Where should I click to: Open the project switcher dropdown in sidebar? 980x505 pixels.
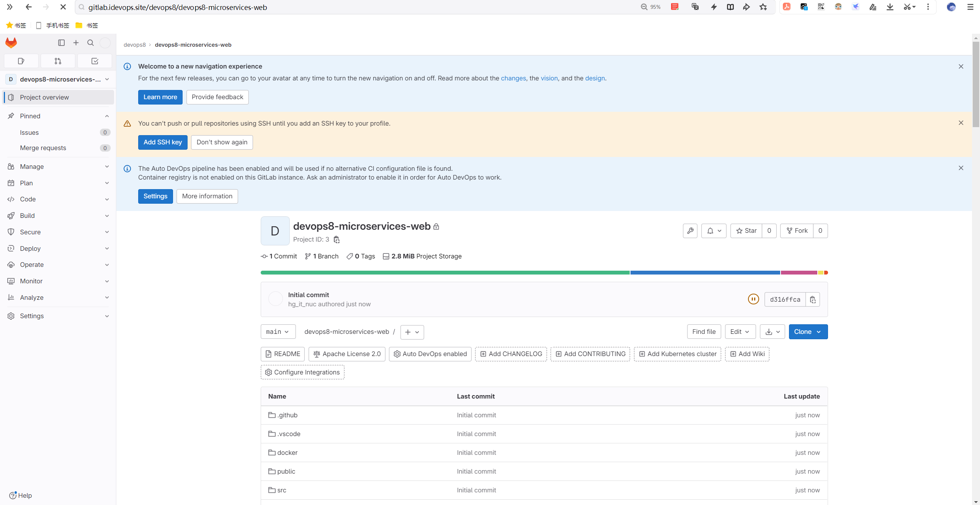(59, 79)
